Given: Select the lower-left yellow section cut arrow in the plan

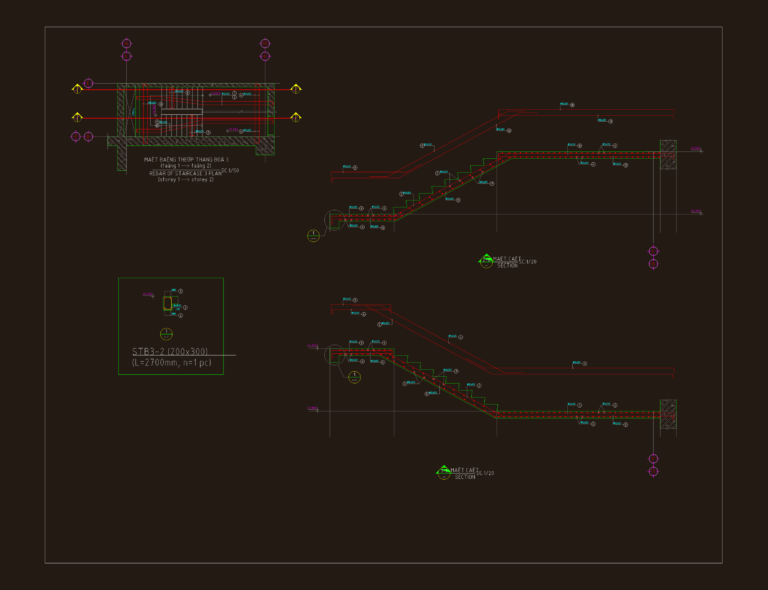Looking at the screenshot, I should [77, 117].
